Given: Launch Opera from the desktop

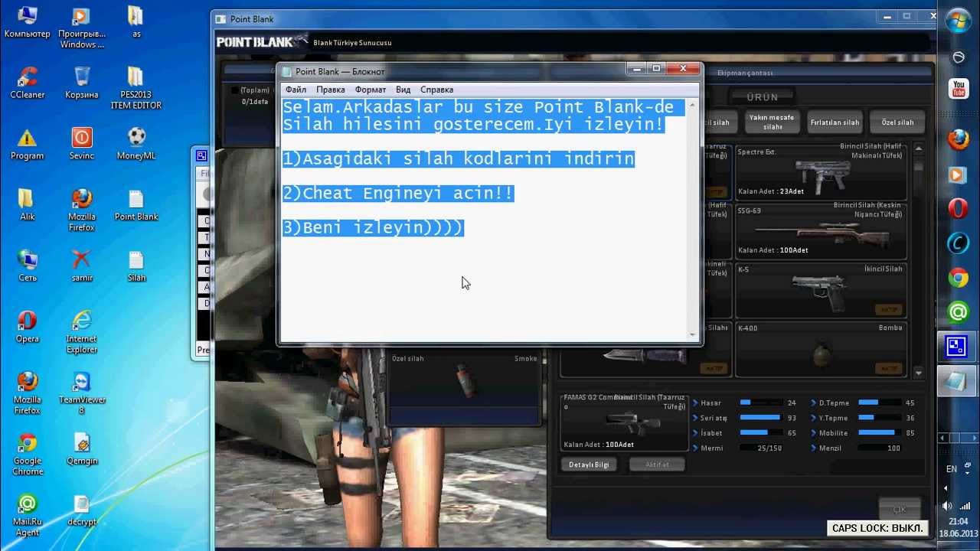Looking at the screenshot, I should point(28,328).
